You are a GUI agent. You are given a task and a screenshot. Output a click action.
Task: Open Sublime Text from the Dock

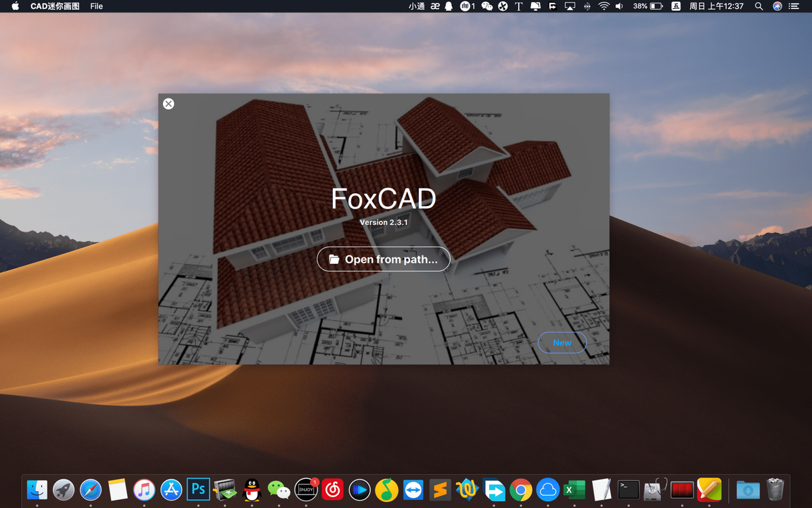441,489
